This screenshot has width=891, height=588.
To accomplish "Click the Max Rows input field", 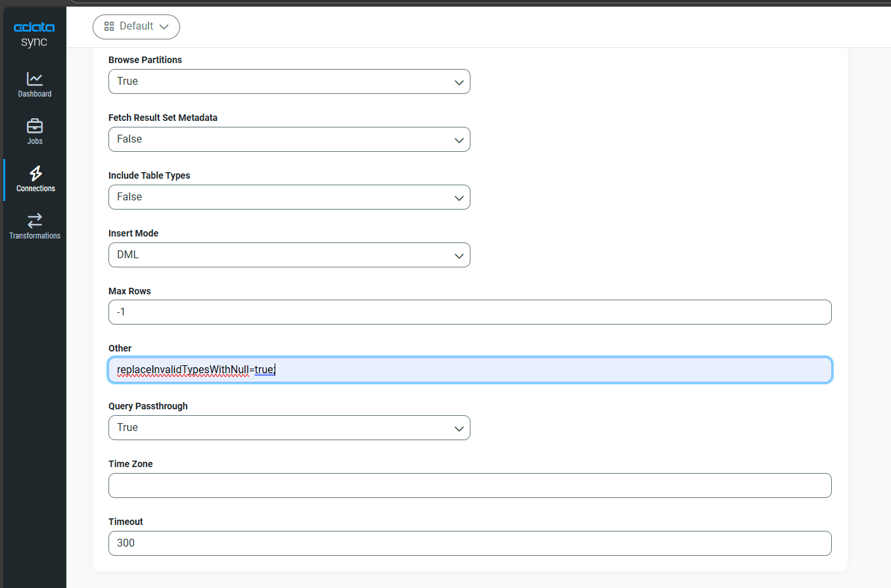I will [x=470, y=312].
